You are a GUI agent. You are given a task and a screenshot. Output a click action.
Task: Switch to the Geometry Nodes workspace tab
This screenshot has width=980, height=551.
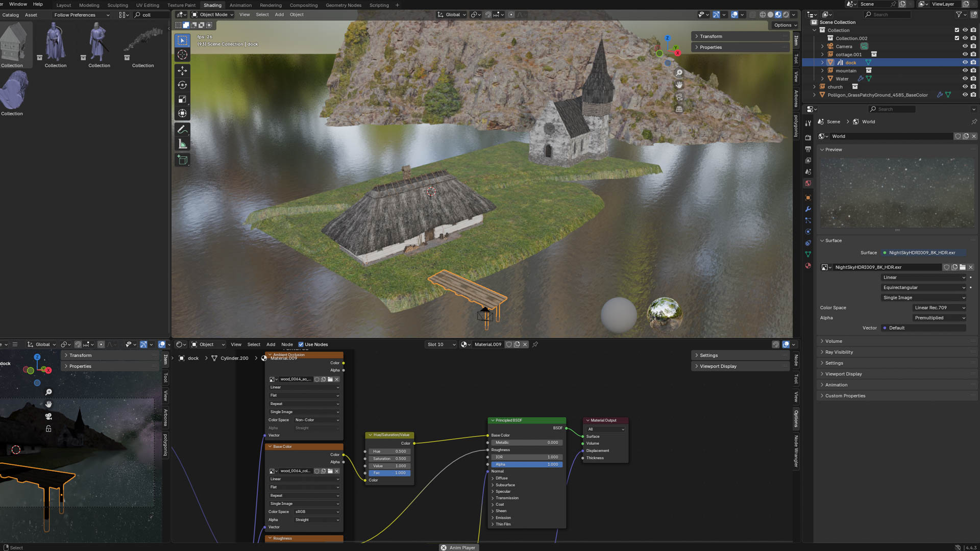pos(343,5)
